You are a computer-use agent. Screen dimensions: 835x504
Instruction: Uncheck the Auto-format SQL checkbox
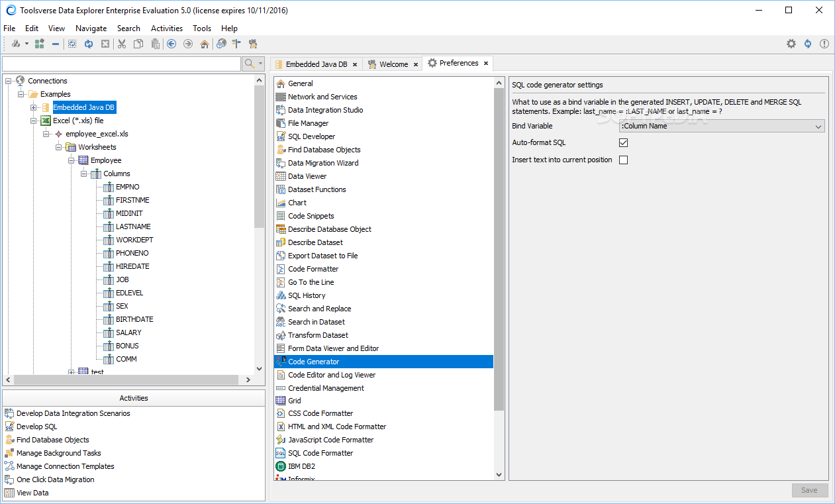623,142
